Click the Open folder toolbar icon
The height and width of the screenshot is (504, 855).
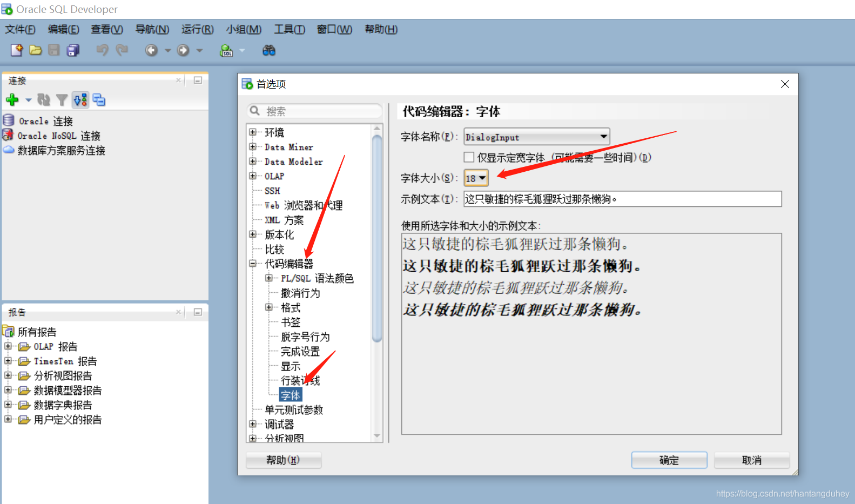36,50
